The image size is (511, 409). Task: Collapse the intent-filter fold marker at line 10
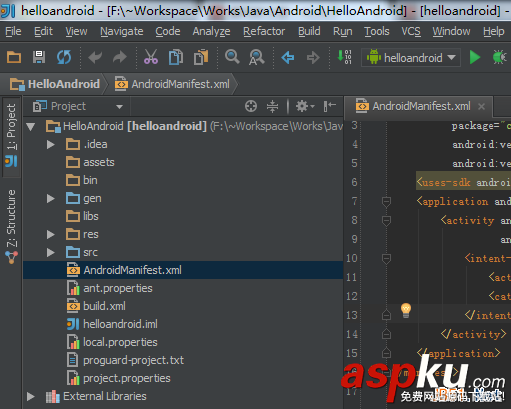[386, 259]
